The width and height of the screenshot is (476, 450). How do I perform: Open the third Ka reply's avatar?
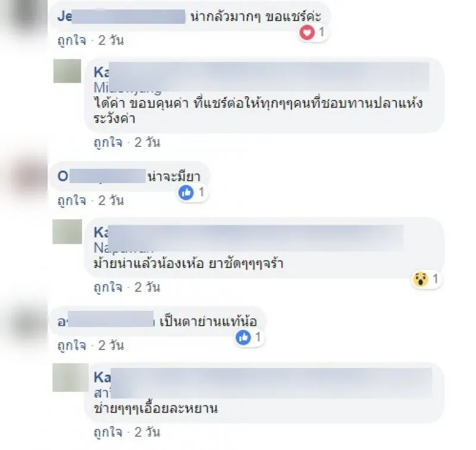[x=70, y=377]
